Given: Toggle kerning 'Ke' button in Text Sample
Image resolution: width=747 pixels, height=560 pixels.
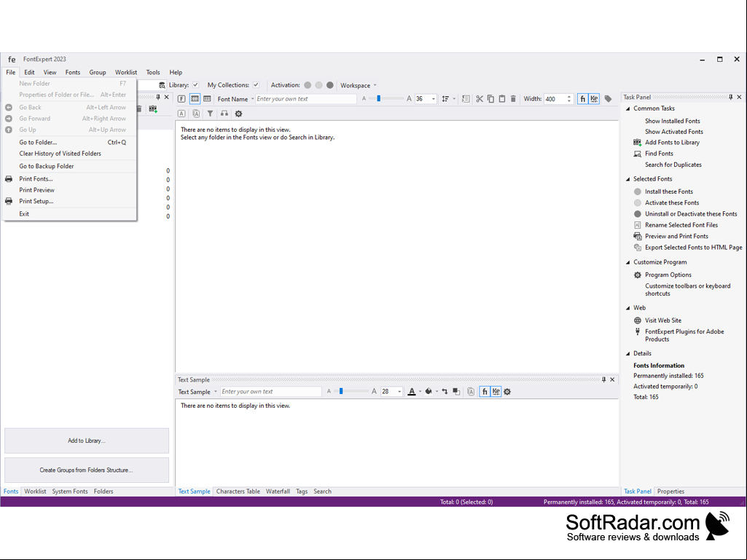Looking at the screenshot, I should point(496,392).
